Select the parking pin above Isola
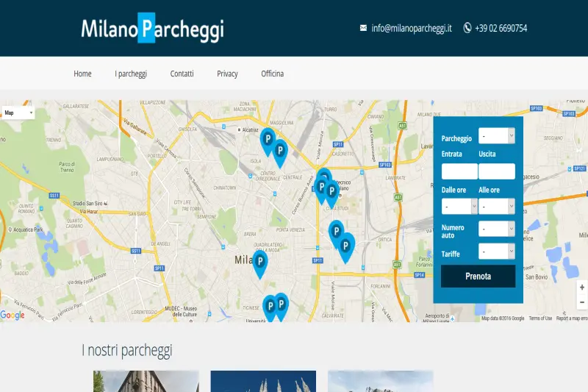 point(280,153)
